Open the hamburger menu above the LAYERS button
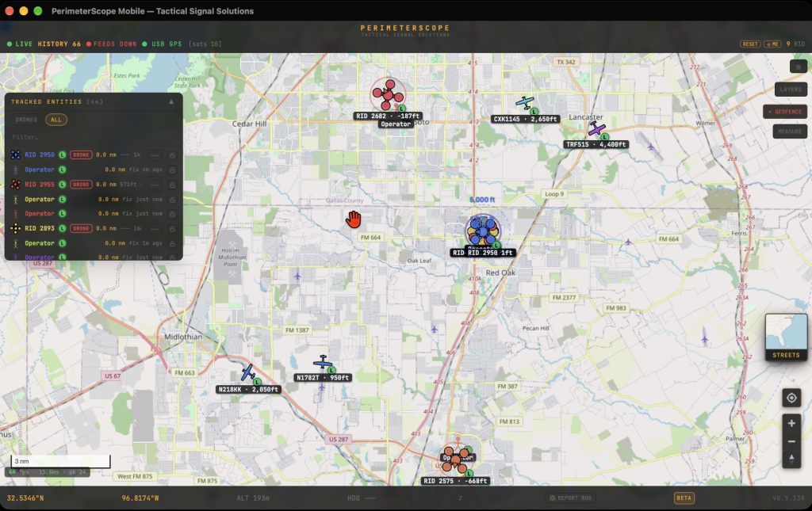The width and height of the screenshot is (812, 511). point(798,67)
